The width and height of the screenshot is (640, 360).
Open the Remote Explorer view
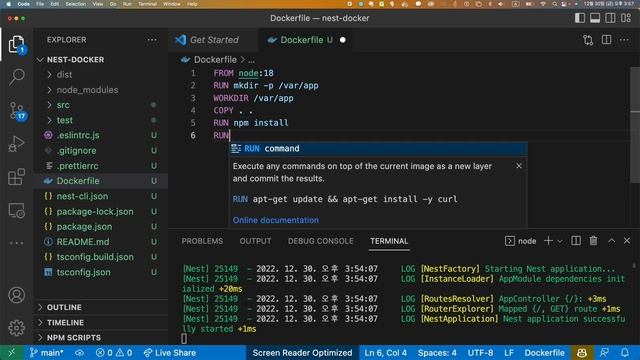click(16, 210)
